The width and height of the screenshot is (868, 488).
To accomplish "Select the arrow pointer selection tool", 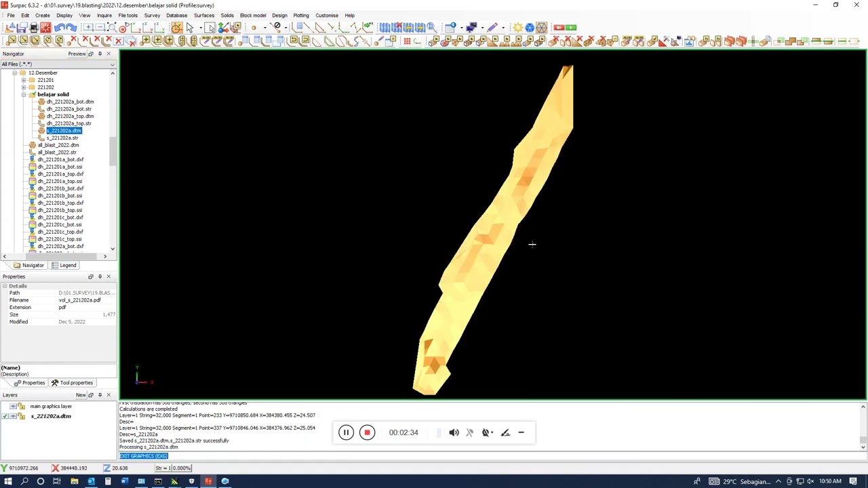I will tap(190, 27).
